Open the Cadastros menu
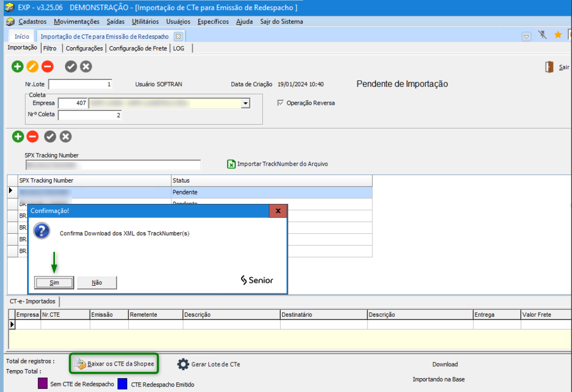 coord(33,21)
